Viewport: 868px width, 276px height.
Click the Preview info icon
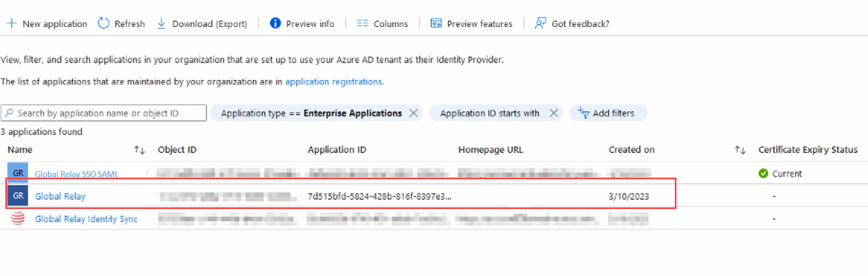pos(275,23)
